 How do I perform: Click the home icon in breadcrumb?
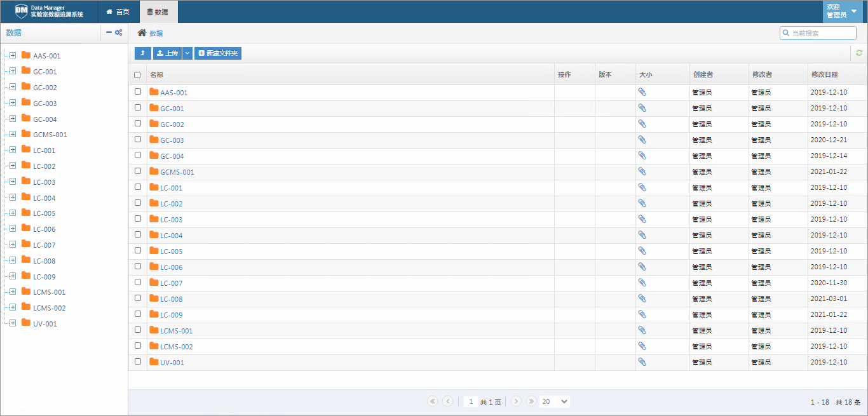pyautogui.click(x=142, y=33)
